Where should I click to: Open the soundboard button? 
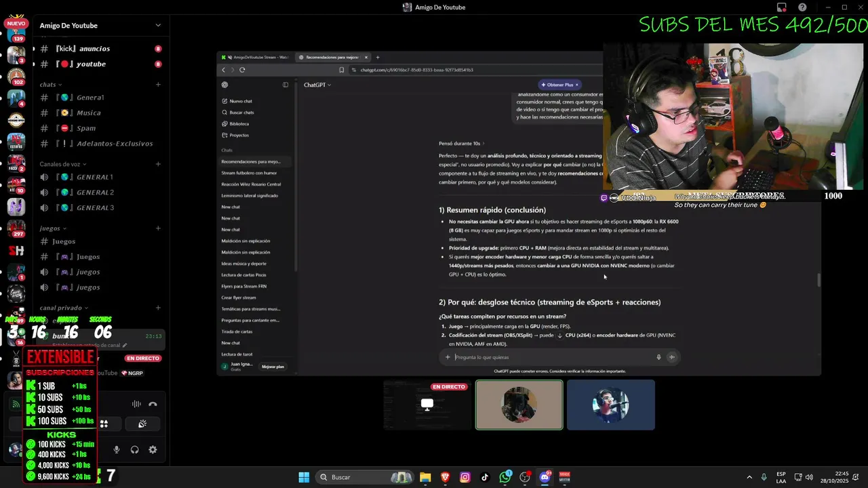pos(142,424)
